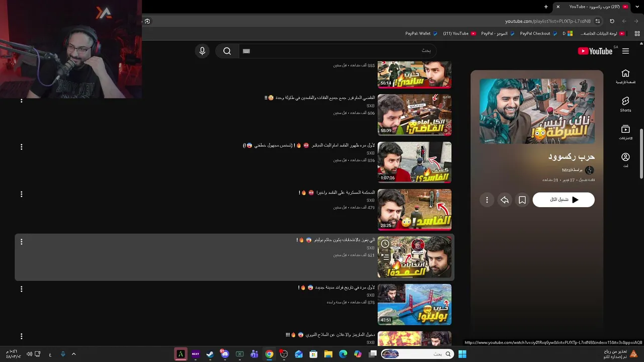
Task: Play the 1:07:36 video thumbnail
Action: point(415,162)
